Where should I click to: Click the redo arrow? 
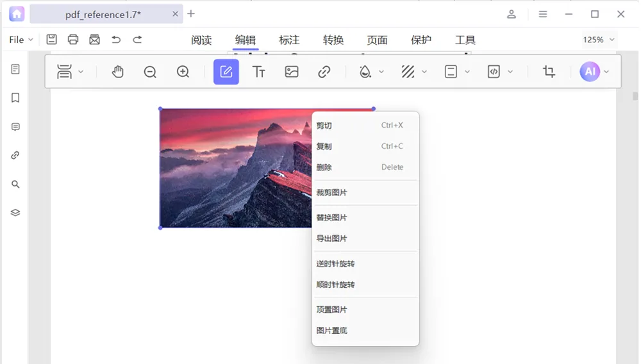click(137, 39)
